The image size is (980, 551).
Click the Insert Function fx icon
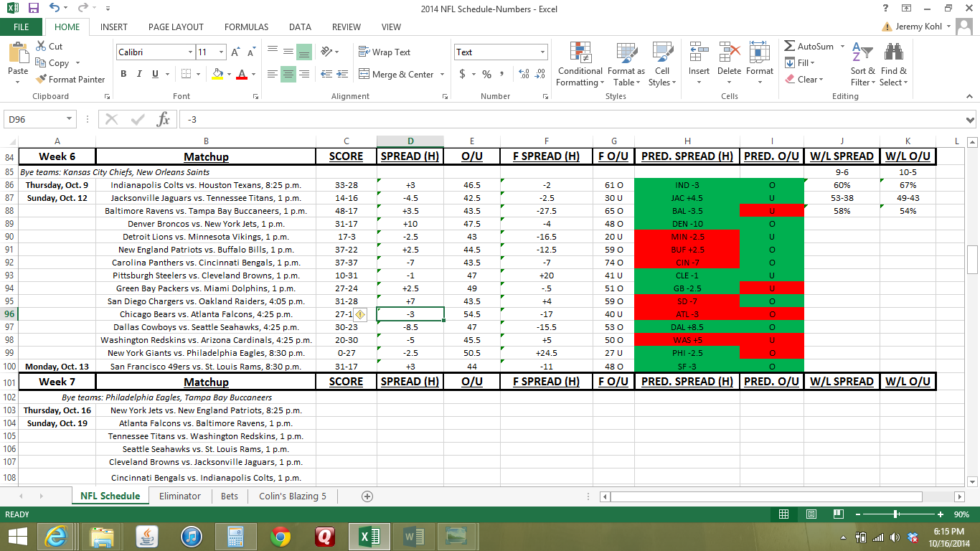coord(164,119)
